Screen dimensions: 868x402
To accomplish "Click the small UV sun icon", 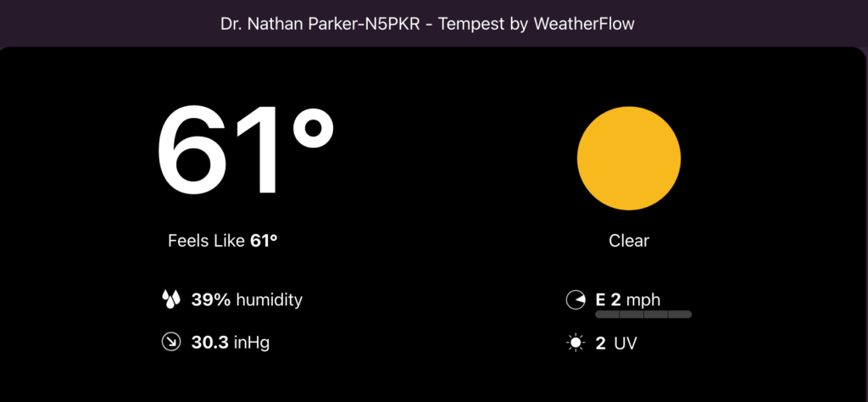I will (x=576, y=343).
